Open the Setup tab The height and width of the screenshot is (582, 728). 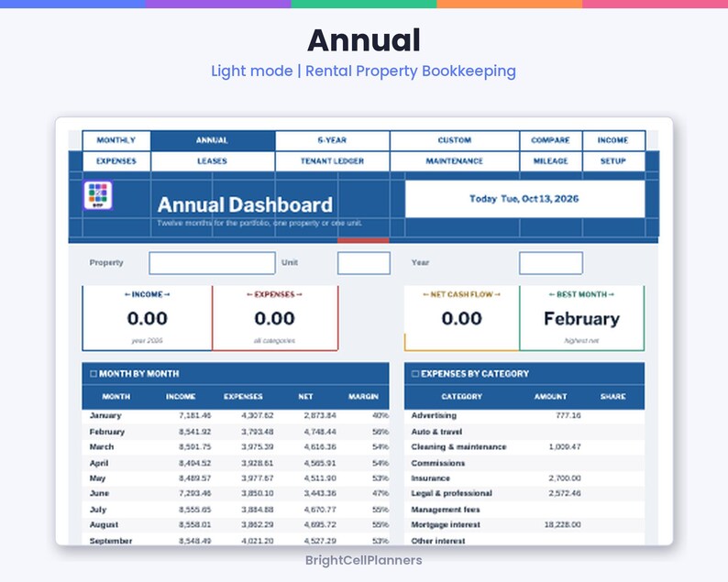[613, 161]
